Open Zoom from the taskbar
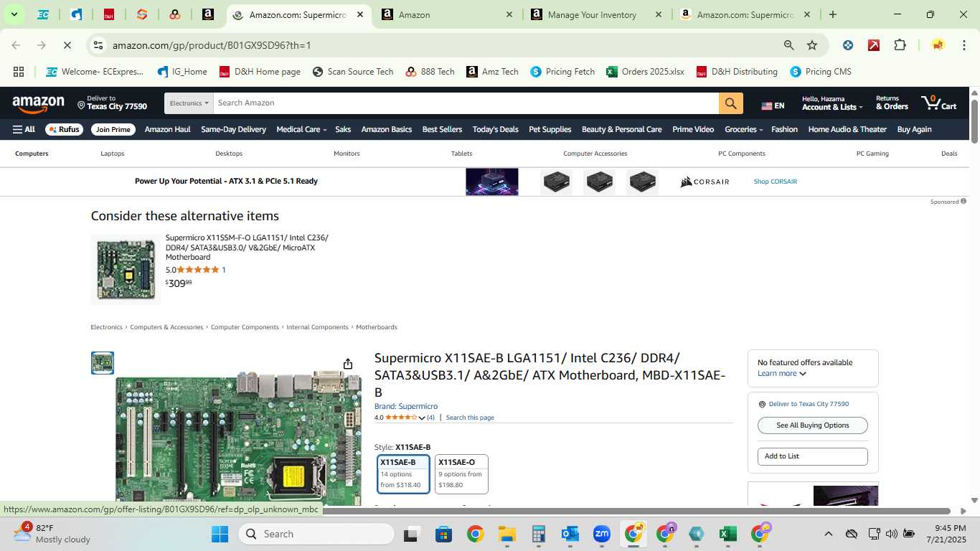The height and width of the screenshot is (551, 980). click(601, 534)
